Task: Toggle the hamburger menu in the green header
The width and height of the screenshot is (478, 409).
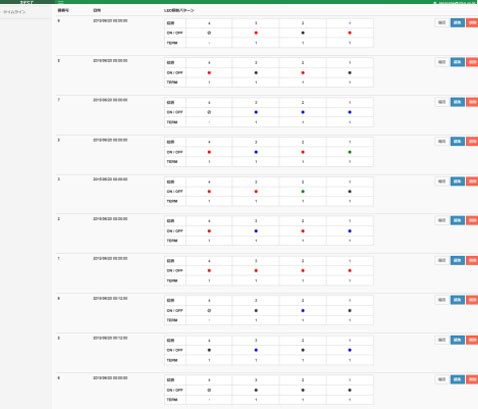Action: click(61, 2)
